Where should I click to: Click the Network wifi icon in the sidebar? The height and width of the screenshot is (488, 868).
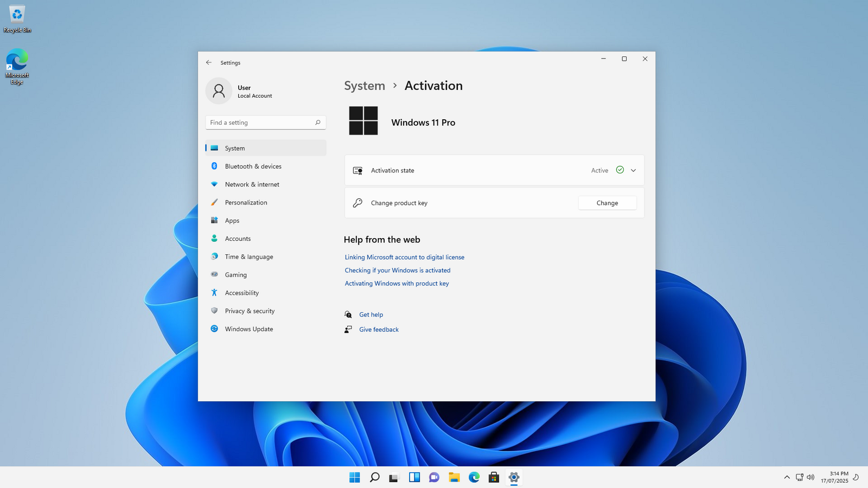(x=214, y=184)
